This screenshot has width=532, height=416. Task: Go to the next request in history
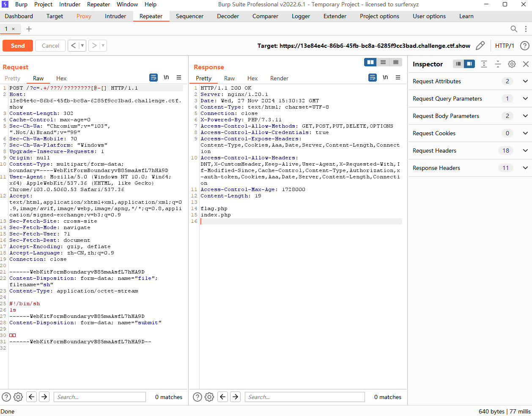click(x=94, y=46)
